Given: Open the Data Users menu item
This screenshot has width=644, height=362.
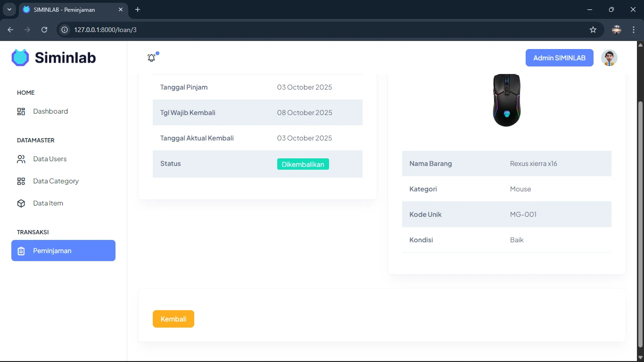Looking at the screenshot, I should (50, 159).
